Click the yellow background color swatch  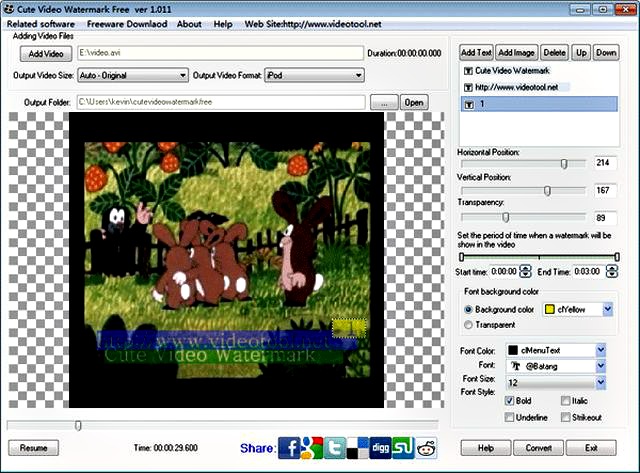550,309
